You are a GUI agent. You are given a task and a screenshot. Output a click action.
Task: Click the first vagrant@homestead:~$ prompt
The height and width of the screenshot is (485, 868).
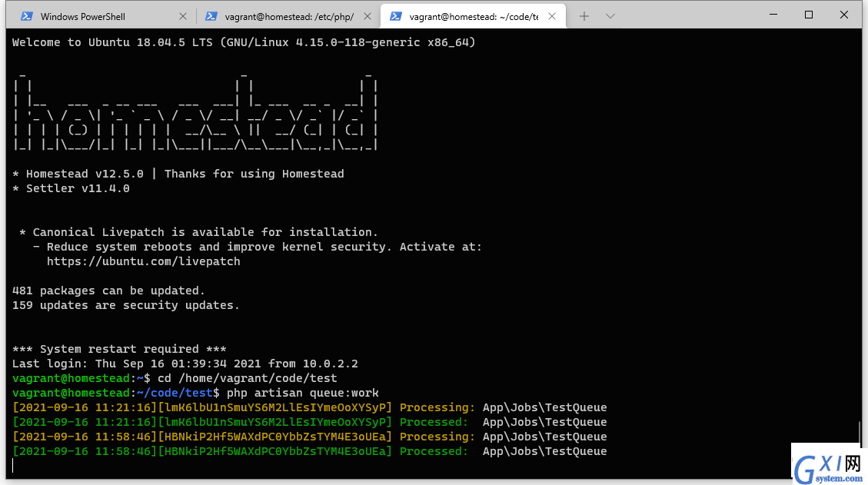(81, 378)
